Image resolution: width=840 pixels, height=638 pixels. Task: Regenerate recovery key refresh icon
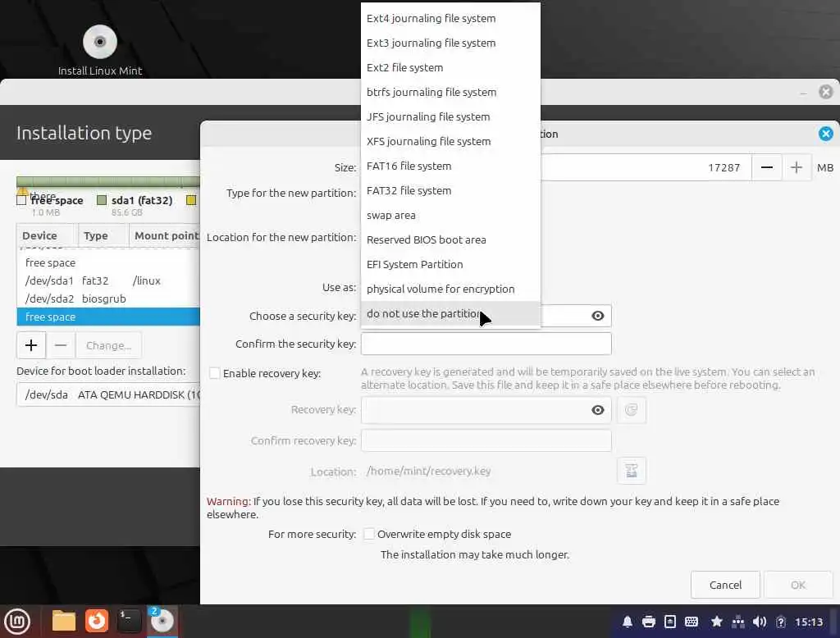tap(632, 410)
